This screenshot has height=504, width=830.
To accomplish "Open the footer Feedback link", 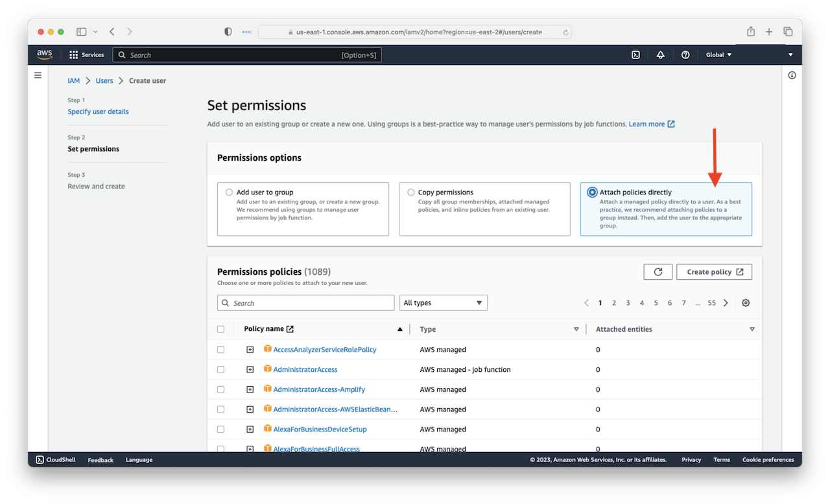I will click(101, 460).
